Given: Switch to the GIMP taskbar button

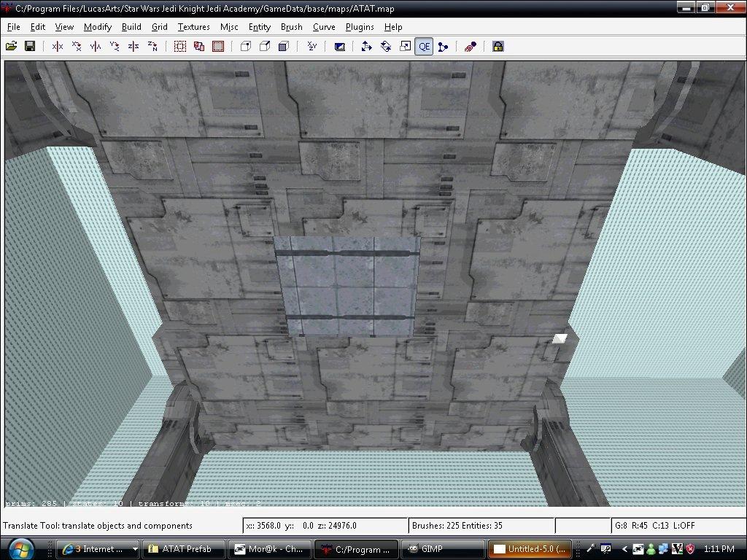Looking at the screenshot, I should coord(443,548).
